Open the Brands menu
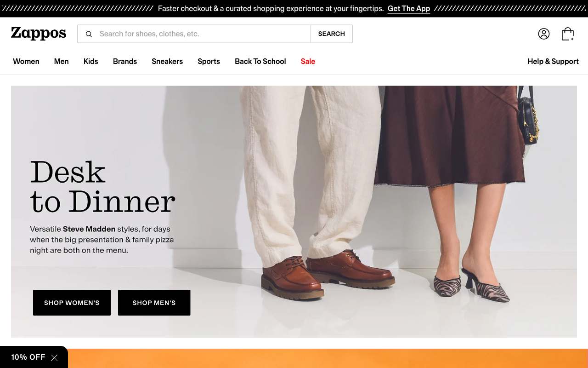The height and width of the screenshot is (368, 588). tap(125, 61)
